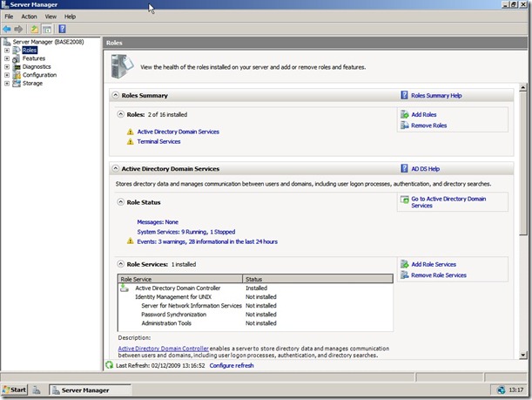
Task: Click the Storage tree node icon
Action: pos(17,83)
